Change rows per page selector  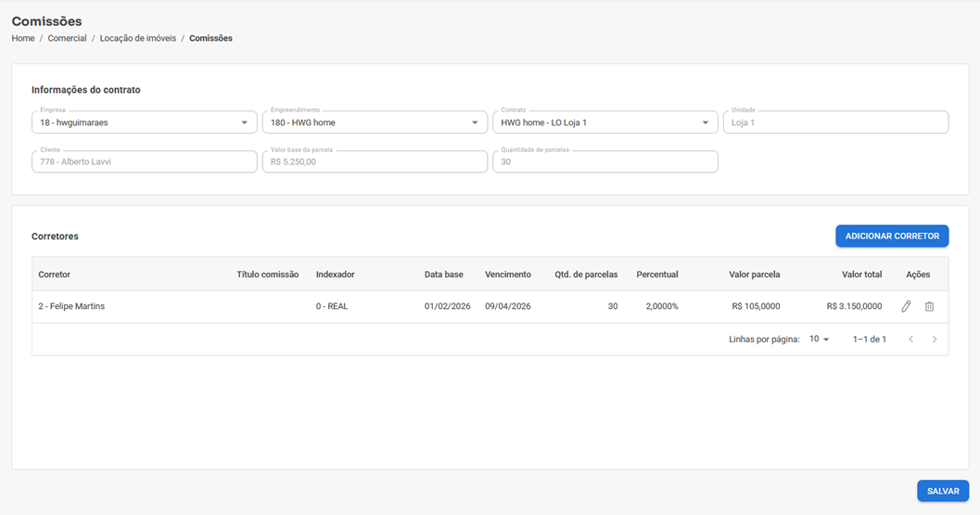click(x=820, y=339)
